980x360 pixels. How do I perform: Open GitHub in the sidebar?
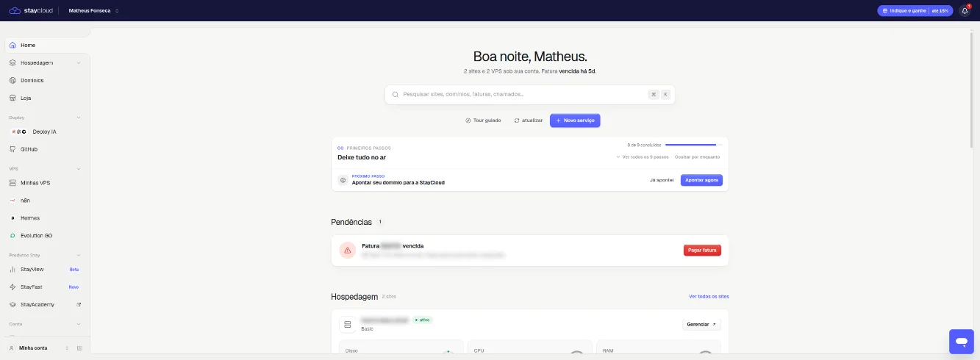pyautogui.click(x=46, y=149)
